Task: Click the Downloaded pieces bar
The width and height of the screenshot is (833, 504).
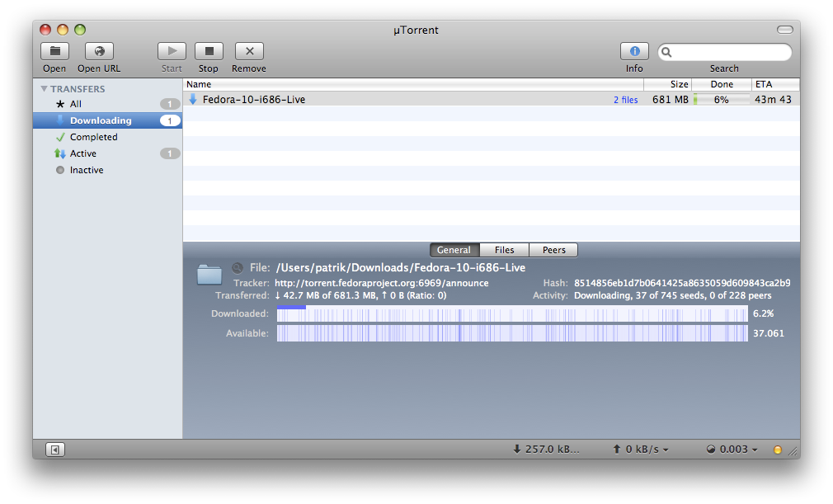Action: tap(512, 313)
